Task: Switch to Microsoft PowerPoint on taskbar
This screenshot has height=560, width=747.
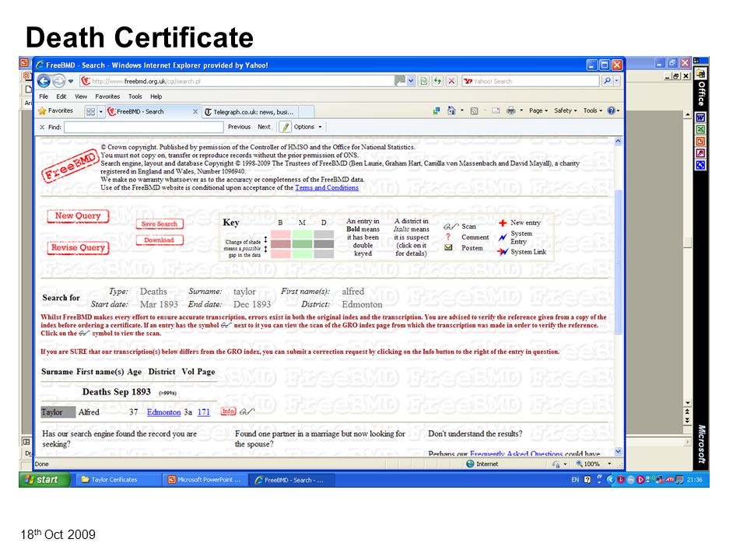Action: click(x=205, y=480)
